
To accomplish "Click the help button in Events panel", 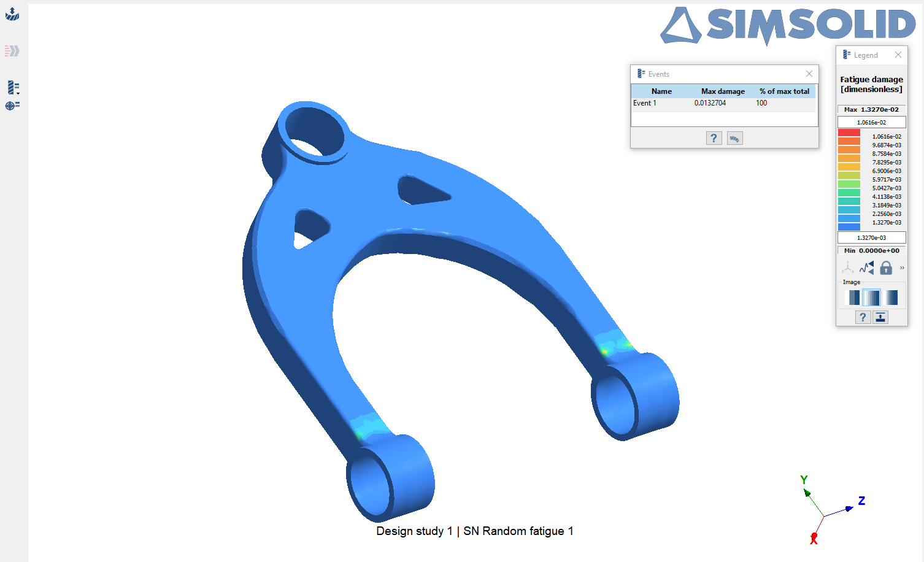I will tap(714, 138).
